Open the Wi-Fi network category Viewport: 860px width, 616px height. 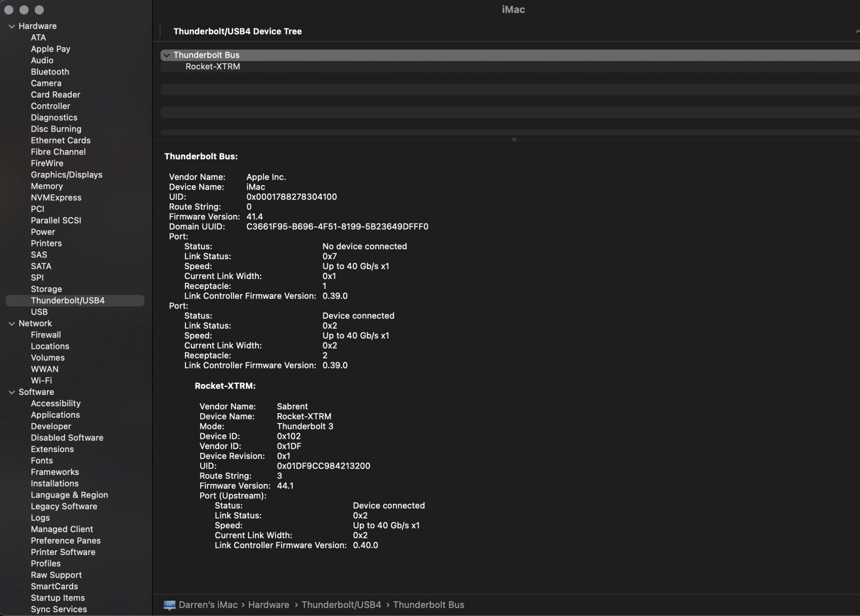[x=41, y=380]
